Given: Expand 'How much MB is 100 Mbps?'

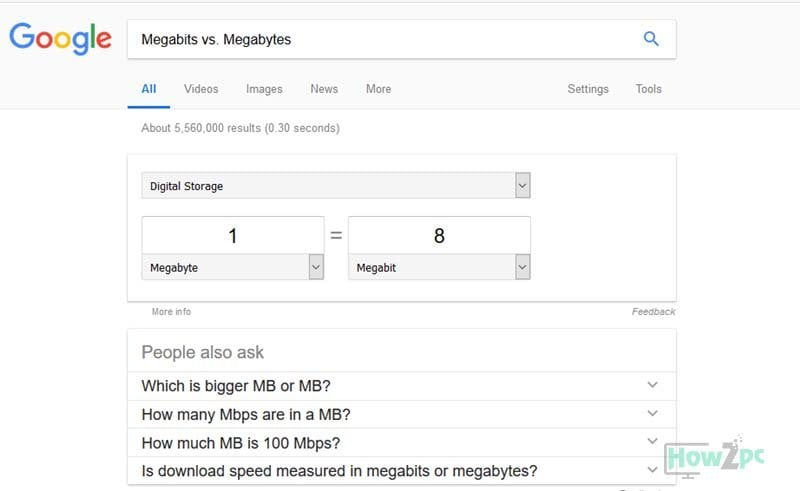Looking at the screenshot, I should (x=402, y=443).
